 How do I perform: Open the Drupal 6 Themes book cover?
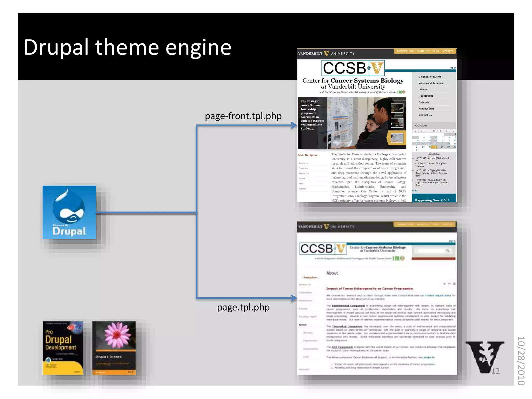(x=114, y=348)
